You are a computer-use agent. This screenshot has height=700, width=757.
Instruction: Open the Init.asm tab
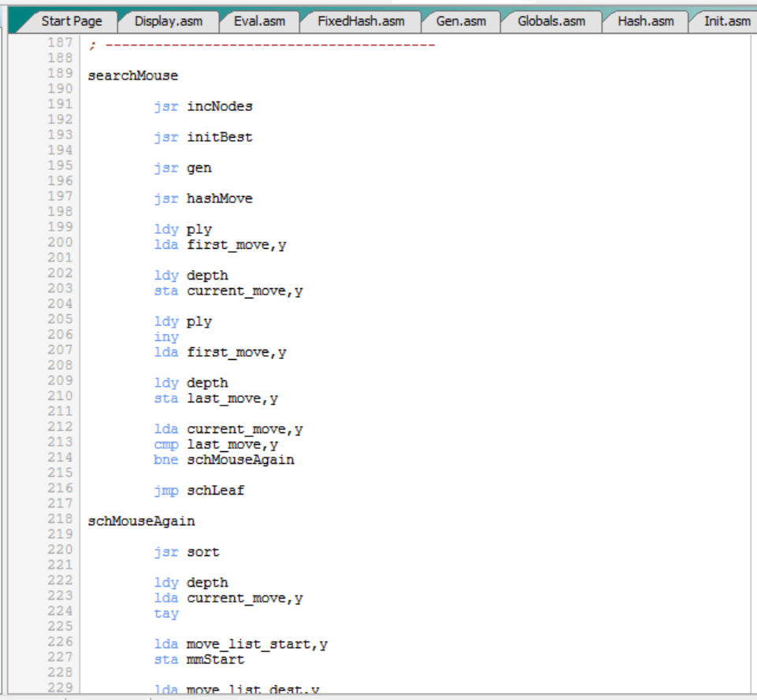coord(726,21)
